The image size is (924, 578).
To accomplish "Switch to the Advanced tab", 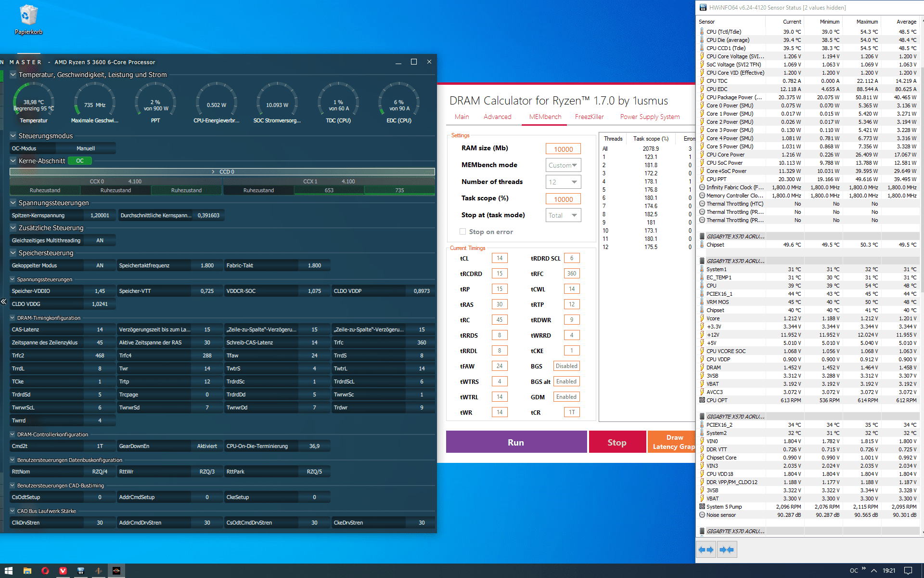I will coord(497,117).
